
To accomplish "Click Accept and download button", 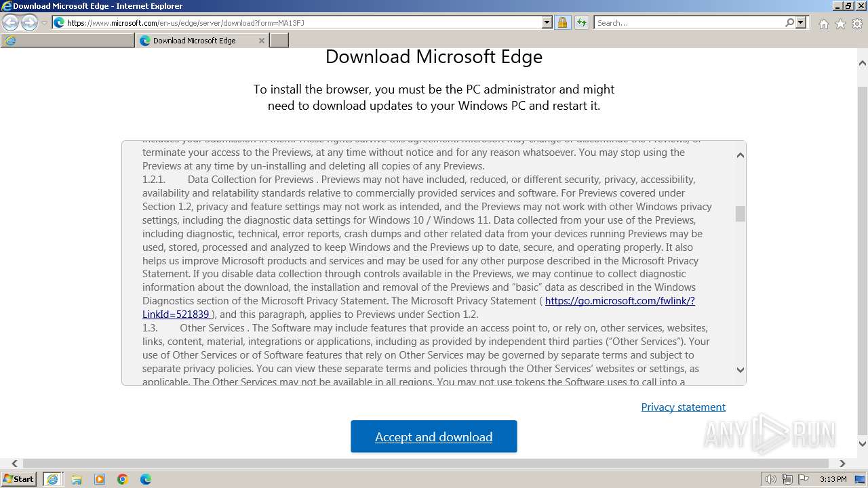I will [434, 436].
